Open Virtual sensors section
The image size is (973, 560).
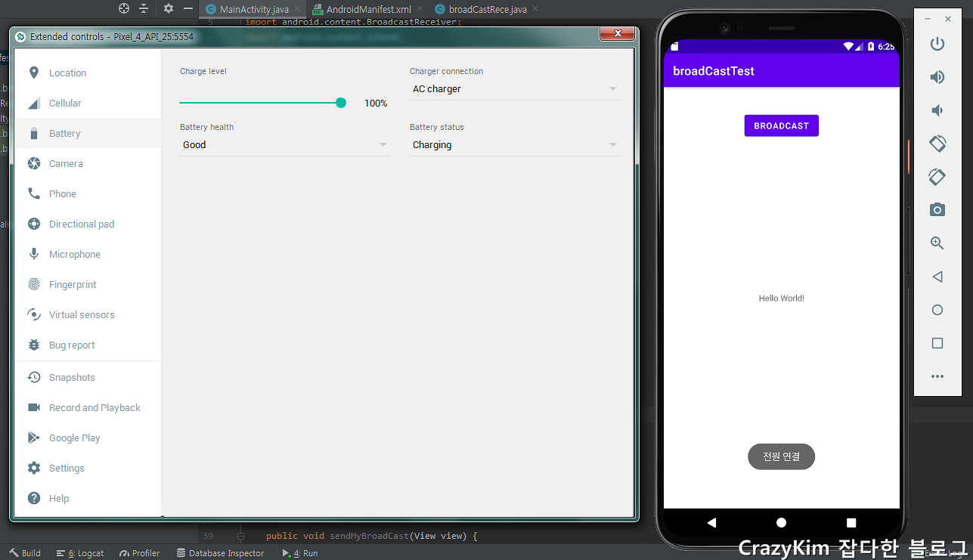[x=88, y=315]
